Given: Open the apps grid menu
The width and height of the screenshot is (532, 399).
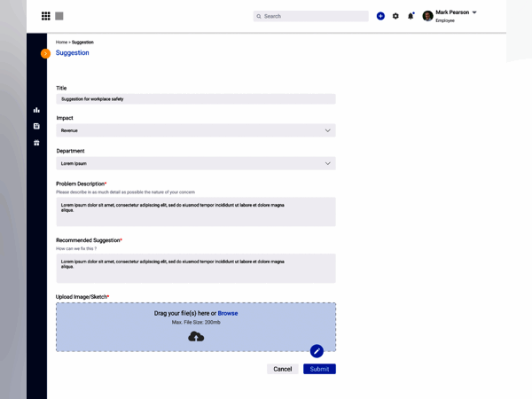Looking at the screenshot, I should 46,16.
